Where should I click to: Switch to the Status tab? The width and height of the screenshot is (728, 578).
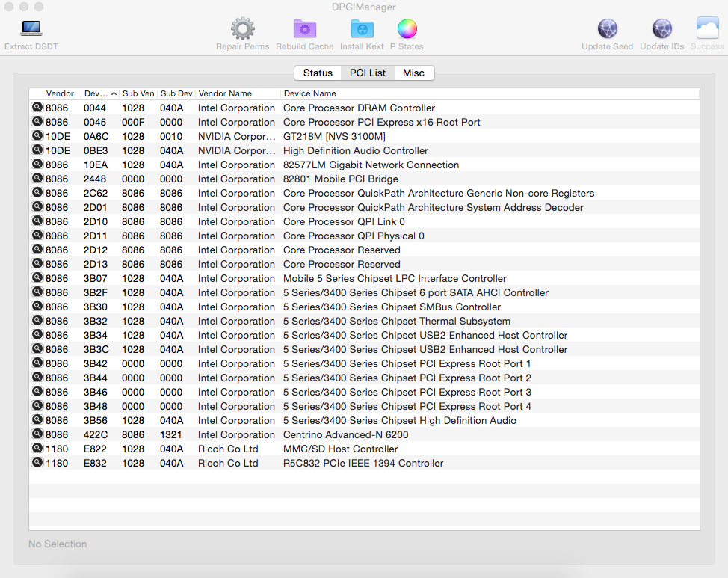click(x=318, y=73)
